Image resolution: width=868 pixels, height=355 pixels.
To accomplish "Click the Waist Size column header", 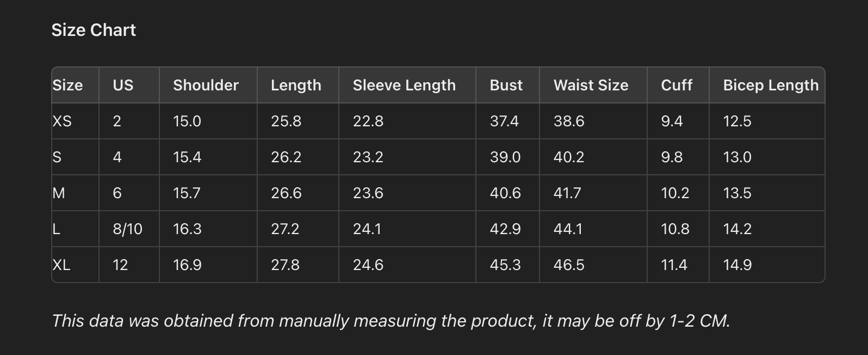I will 591,85.
